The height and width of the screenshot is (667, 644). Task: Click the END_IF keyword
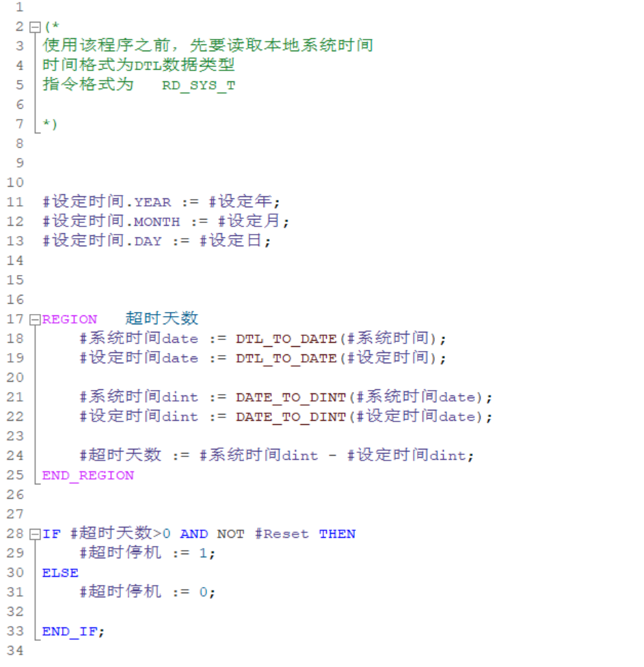(x=71, y=632)
